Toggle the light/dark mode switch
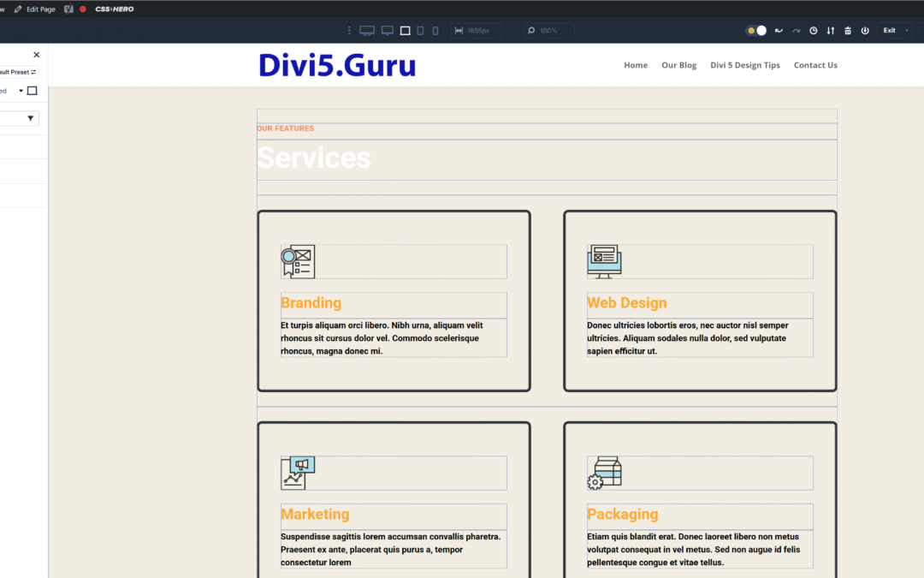 (x=756, y=31)
